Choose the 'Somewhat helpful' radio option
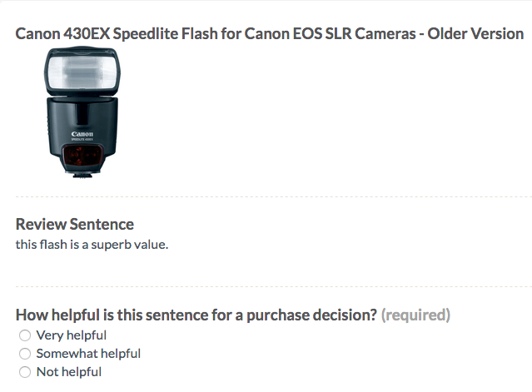This screenshot has width=532, height=392. (x=25, y=354)
